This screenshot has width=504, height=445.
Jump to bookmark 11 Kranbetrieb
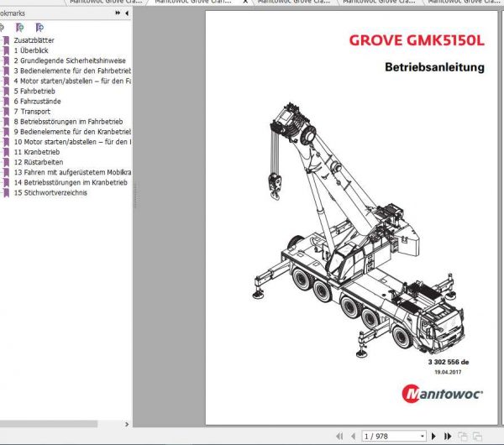pyautogui.click(x=37, y=152)
